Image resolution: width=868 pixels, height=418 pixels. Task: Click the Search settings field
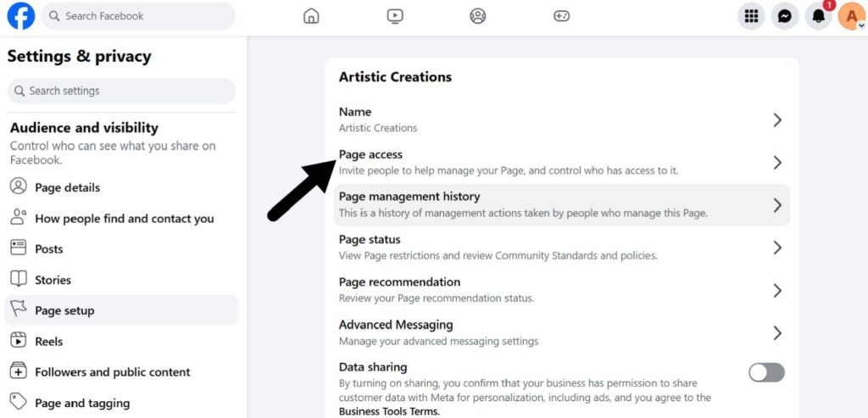[121, 91]
